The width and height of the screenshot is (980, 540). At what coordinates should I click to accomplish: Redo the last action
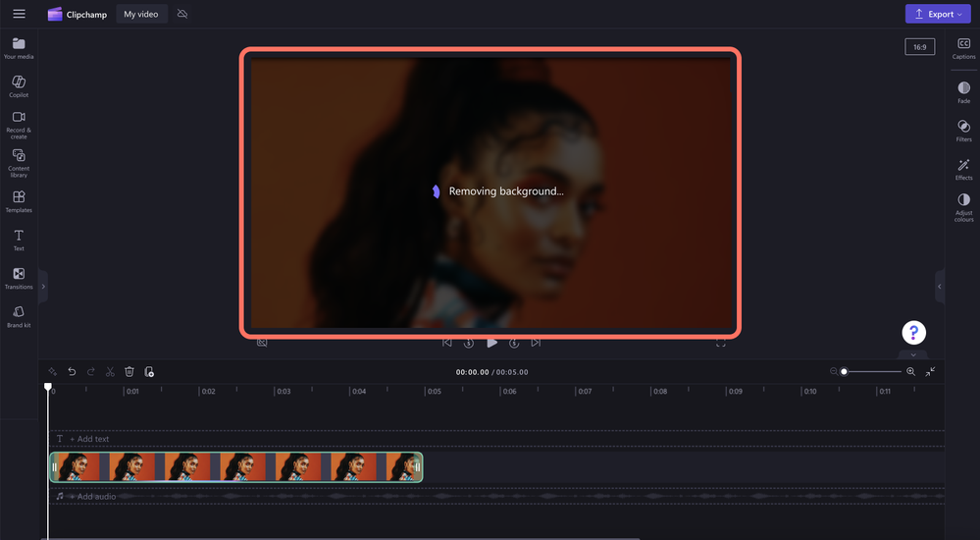click(91, 372)
